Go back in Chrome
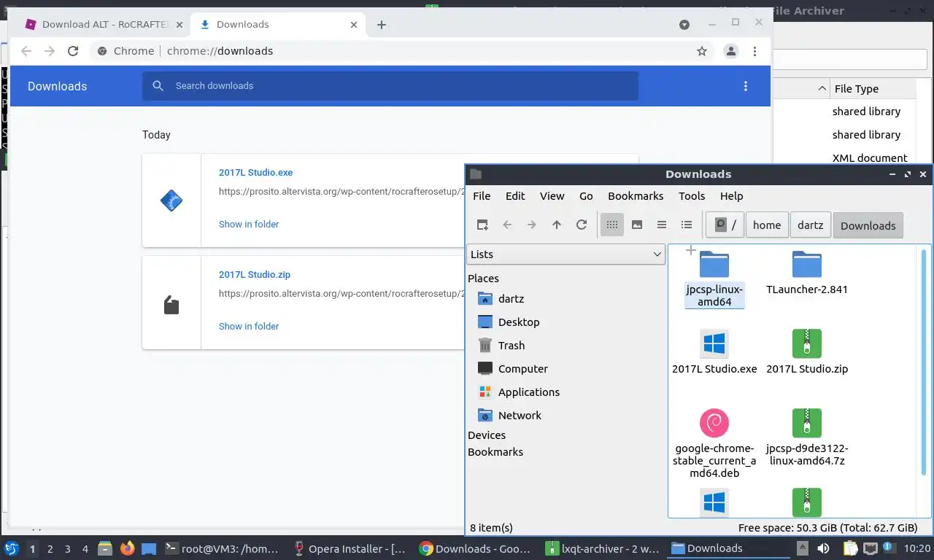Image resolution: width=934 pixels, height=560 pixels. coord(26,51)
